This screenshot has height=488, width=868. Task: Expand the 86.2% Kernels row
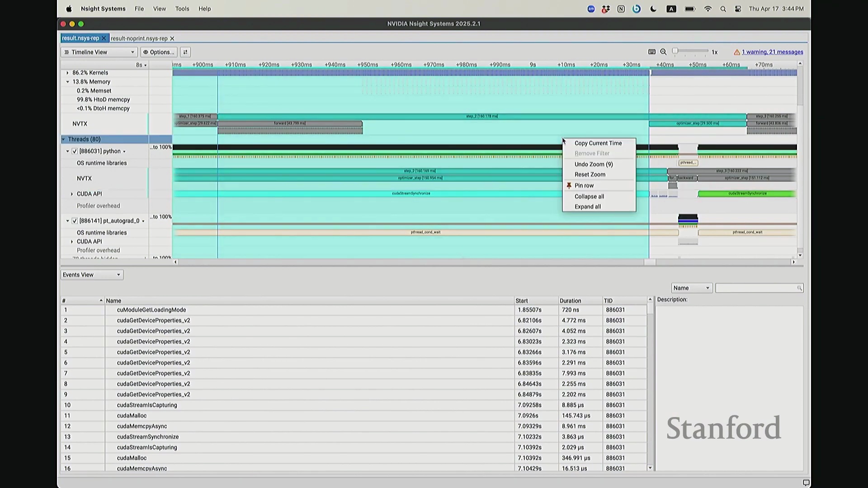(68, 73)
